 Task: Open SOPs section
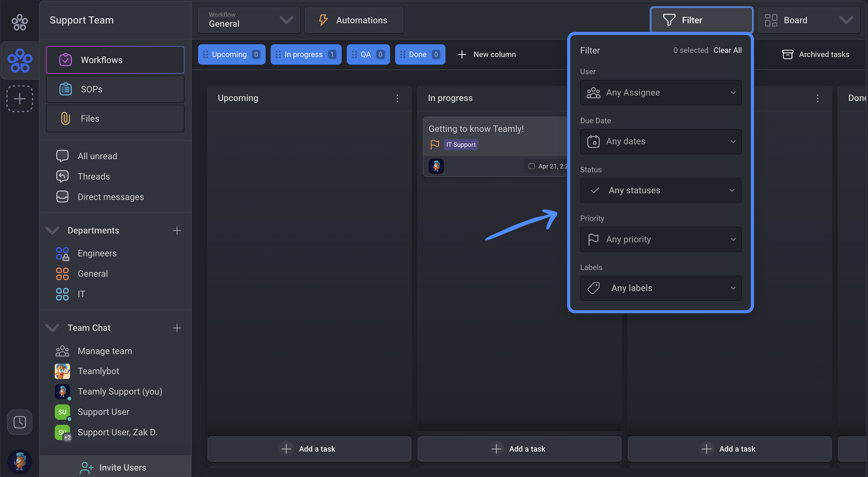tap(115, 89)
